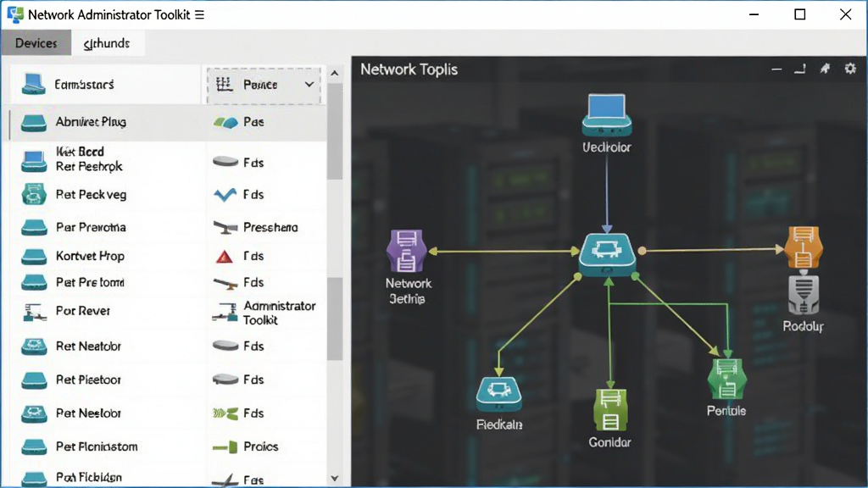This screenshot has height=488, width=868.
Task: Select the orange server node in topology
Action: (804, 247)
